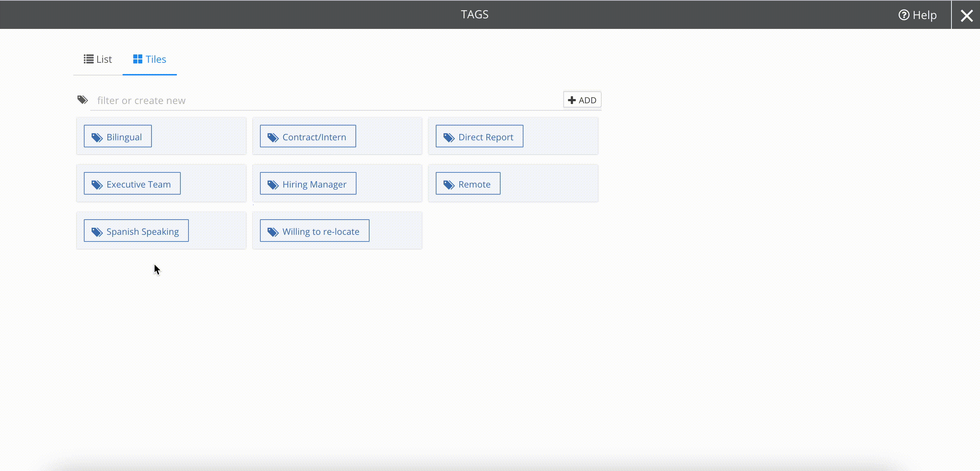Click the tag icon in Spanish Speaking tile
Viewport: 980px width, 471px height.
pyautogui.click(x=97, y=232)
